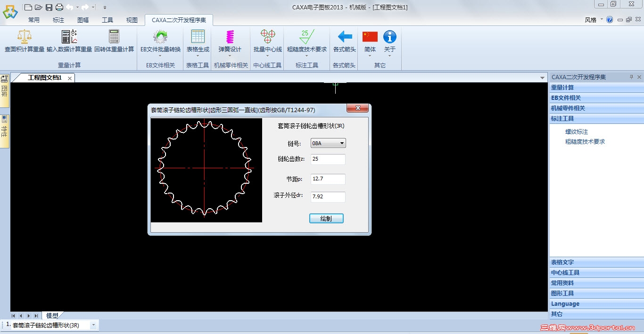Click the 节距p input field
Viewport: 644px width, 334px height.
point(328,179)
